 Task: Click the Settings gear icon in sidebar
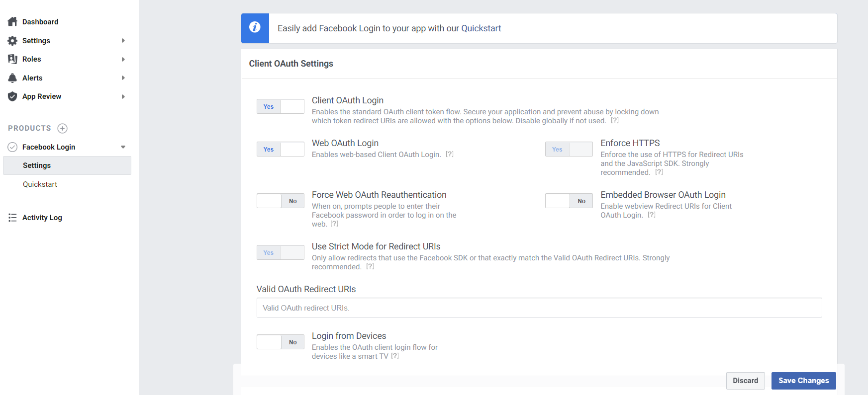pyautogui.click(x=12, y=41)
